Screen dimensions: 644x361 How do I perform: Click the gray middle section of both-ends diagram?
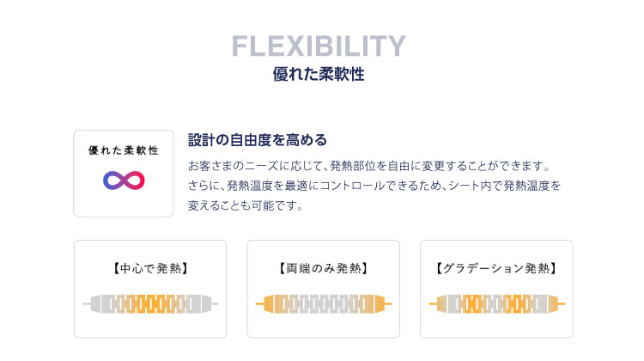pos(323,304)
